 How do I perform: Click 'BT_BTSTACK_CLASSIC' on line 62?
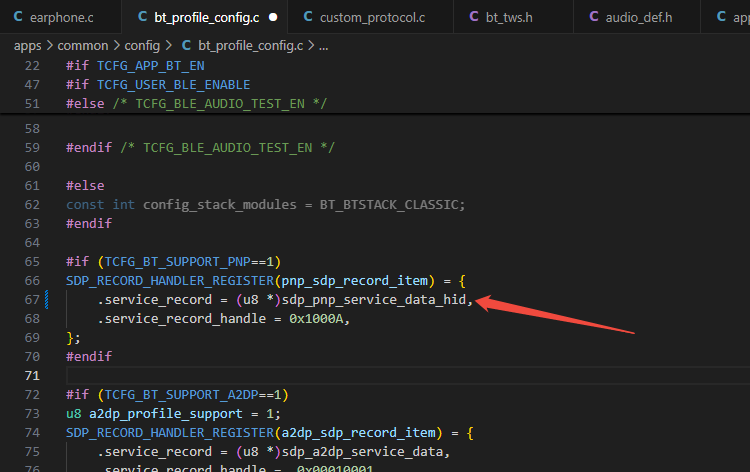coord(389,205)
